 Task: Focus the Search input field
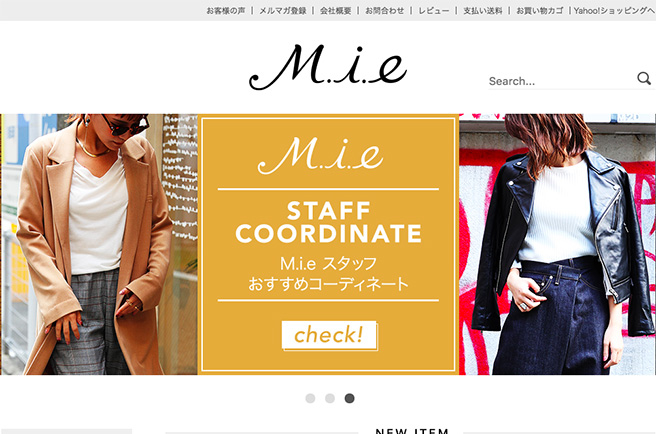tap(561, 81)
